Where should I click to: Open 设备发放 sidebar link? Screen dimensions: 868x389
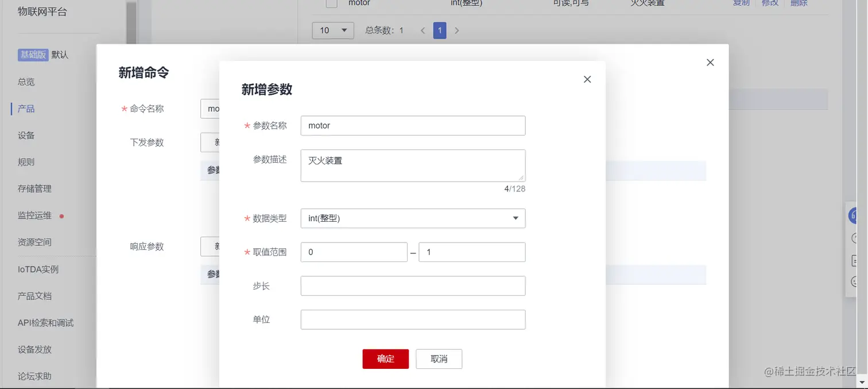tap(34, 349)
